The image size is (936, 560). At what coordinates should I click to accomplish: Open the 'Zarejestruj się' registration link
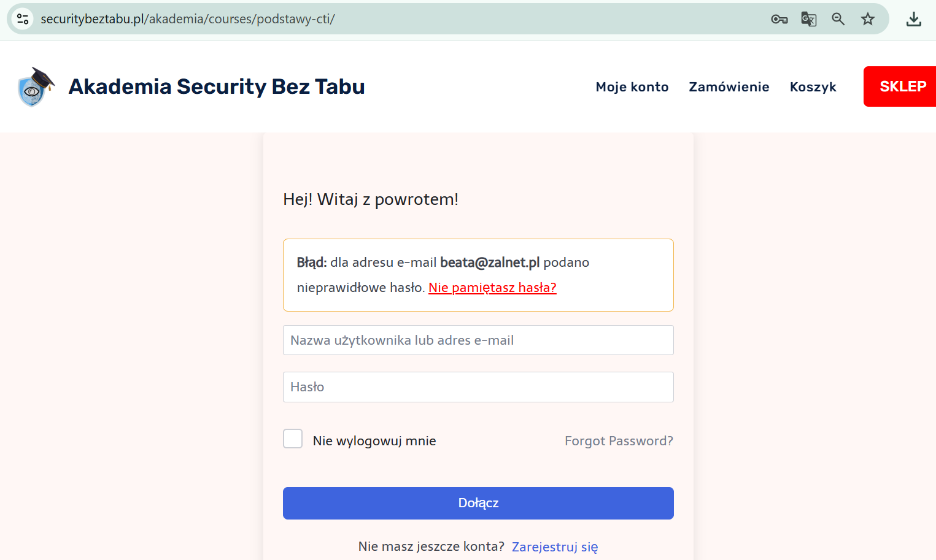pyautogui.click(x=555, y=547)
